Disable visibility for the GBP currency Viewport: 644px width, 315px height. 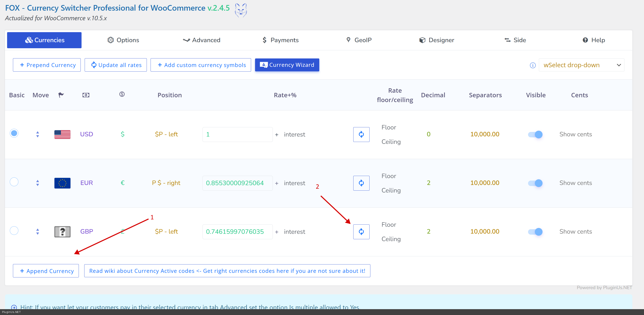pyautogui.click(x=535, y=232)
